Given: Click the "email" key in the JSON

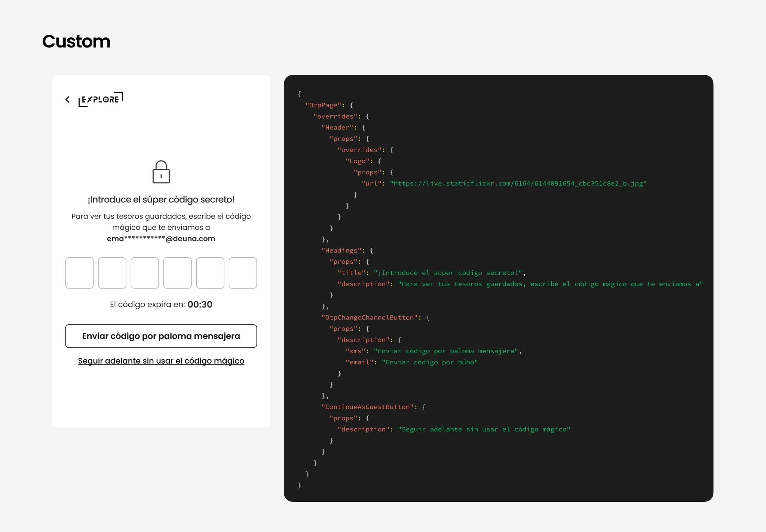Looking at the screenshot, I should (x=359, y=362).
